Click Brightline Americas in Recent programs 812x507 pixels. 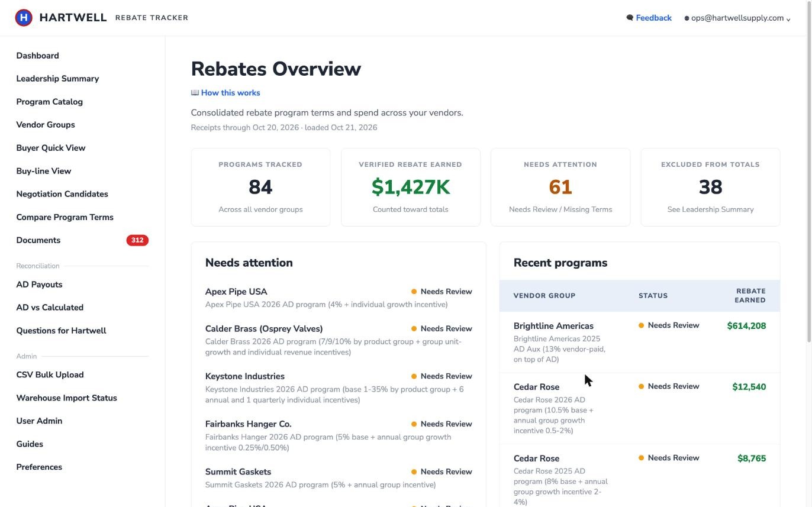tap(553, 326)
